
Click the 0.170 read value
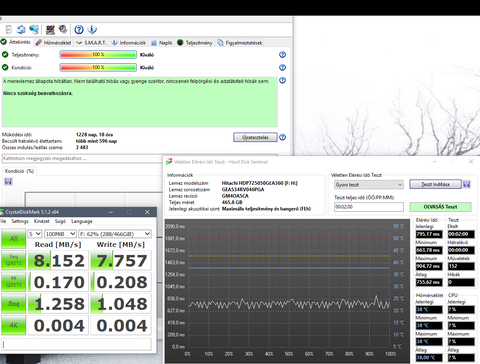tap(58, 282)
